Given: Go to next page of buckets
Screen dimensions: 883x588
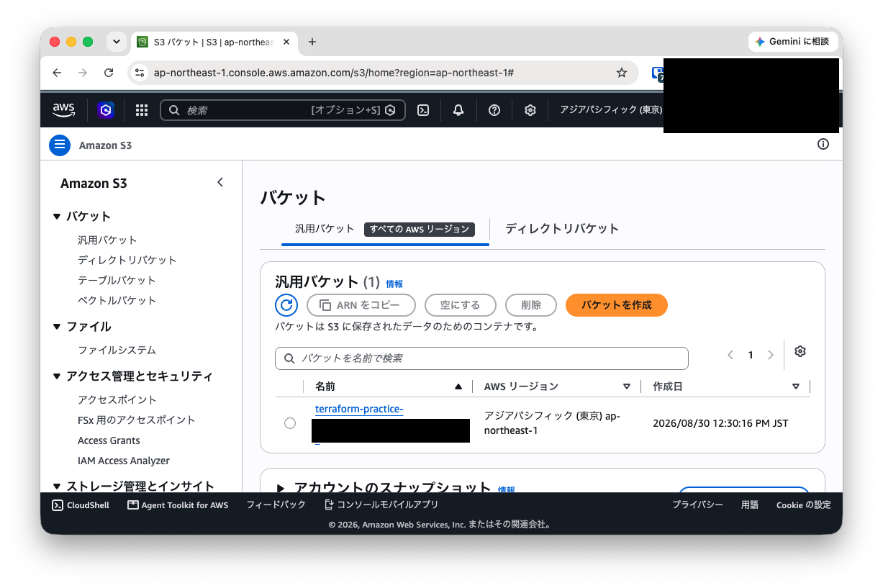Looking at the screenshot, I should point(771,355).
